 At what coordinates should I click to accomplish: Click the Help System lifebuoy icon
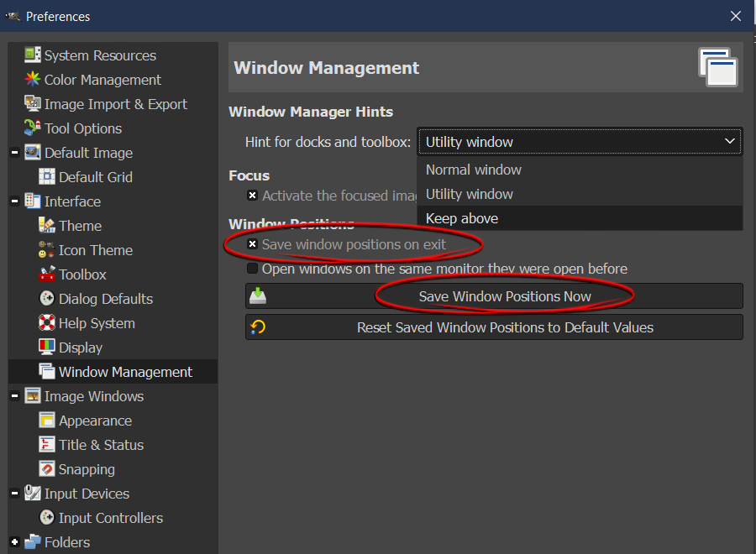pyautogui.click(x=47, y=323)
